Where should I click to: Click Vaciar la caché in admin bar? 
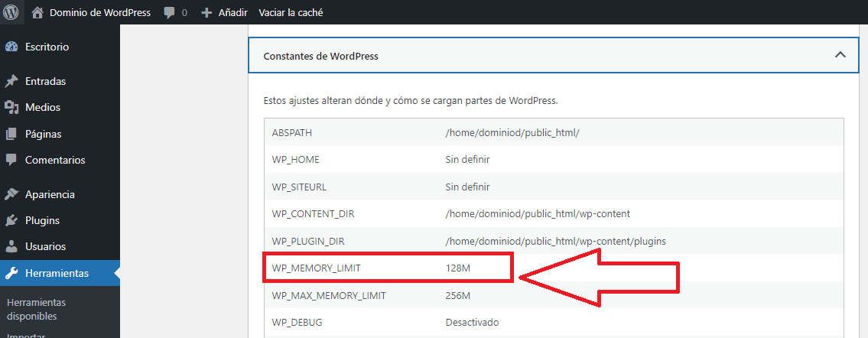(x=291, y=12)
